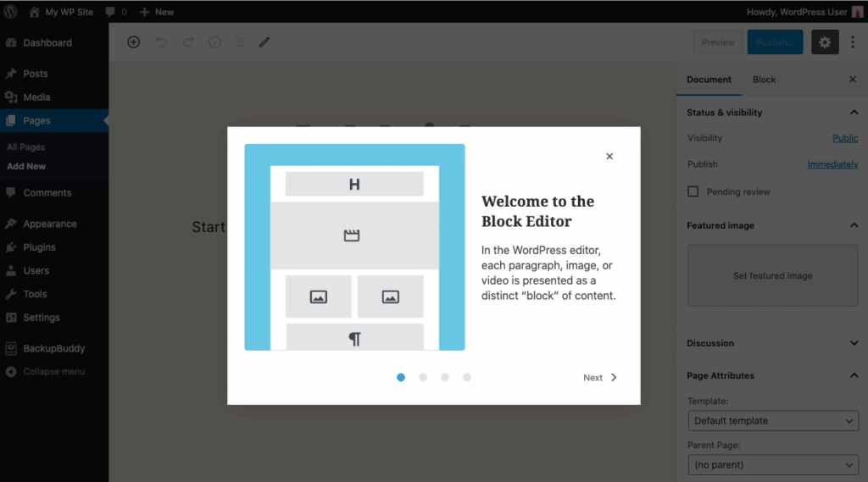
Task: Close the settings sidebar panel
Action: 853,80
